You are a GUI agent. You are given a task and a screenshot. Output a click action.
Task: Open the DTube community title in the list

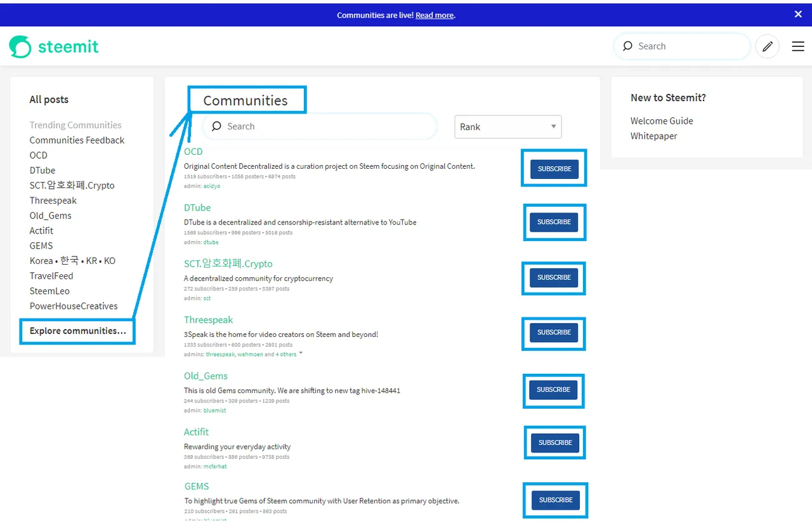[x=197, y=208]
